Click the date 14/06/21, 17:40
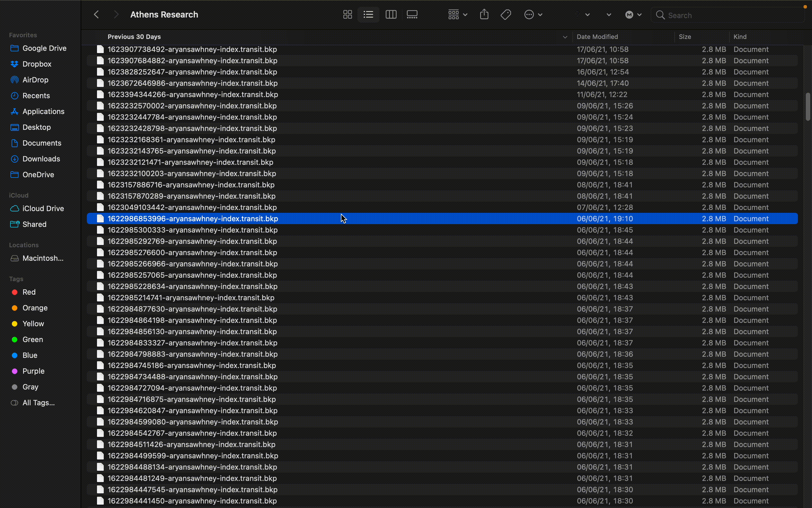Image resolution: width=812 pixels, height=508 pixels. (603, 83)
